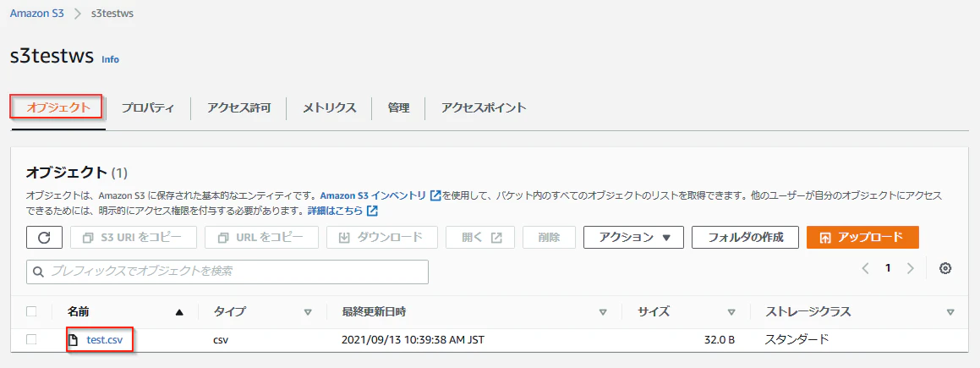Focus the prefix object search field
This screenshot has width=980, height=368.
[x=227, y=272]
